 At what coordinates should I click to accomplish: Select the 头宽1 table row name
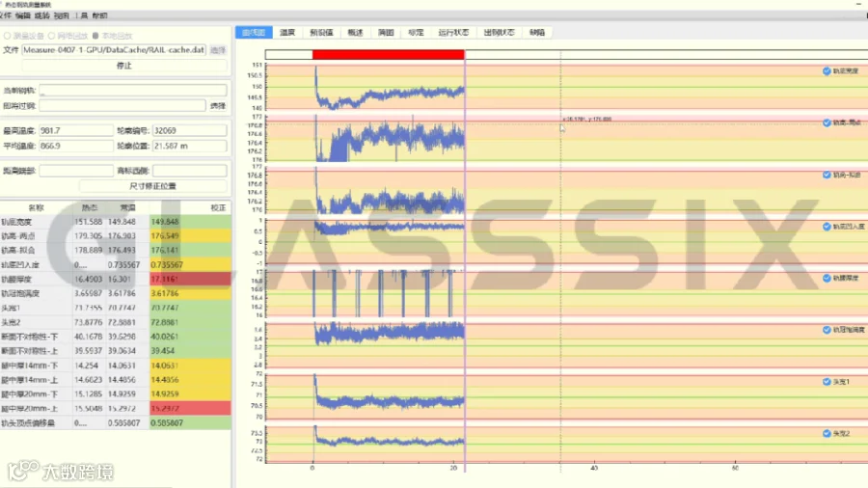[x=11, y=308]
